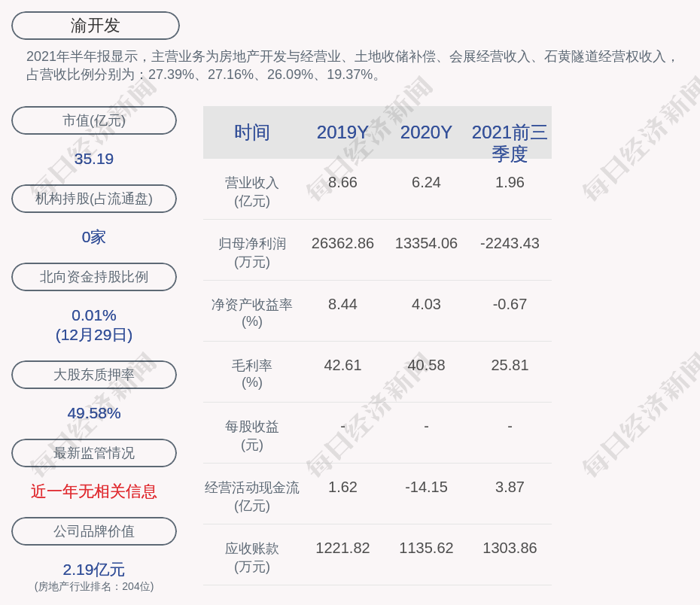The width and height of the screenshot is (700, 605).
Task: Select the 市值(亿元) label pill
Action: coord(94,120)
